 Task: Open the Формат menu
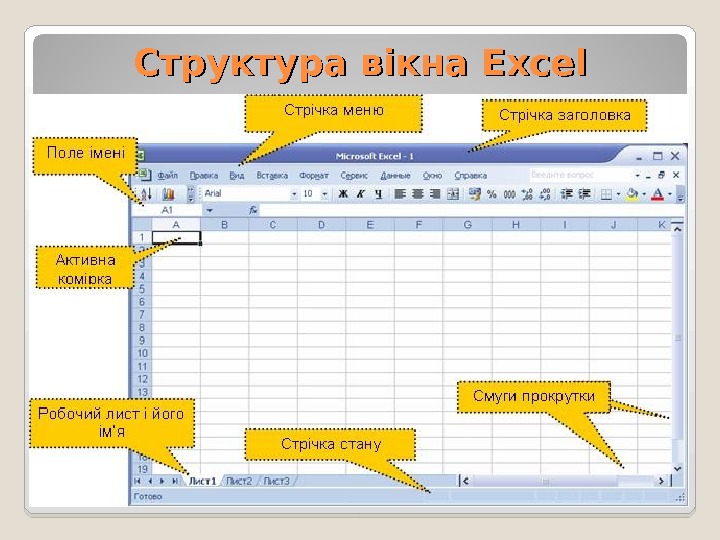pyautogui.click(x=314, y=175)
